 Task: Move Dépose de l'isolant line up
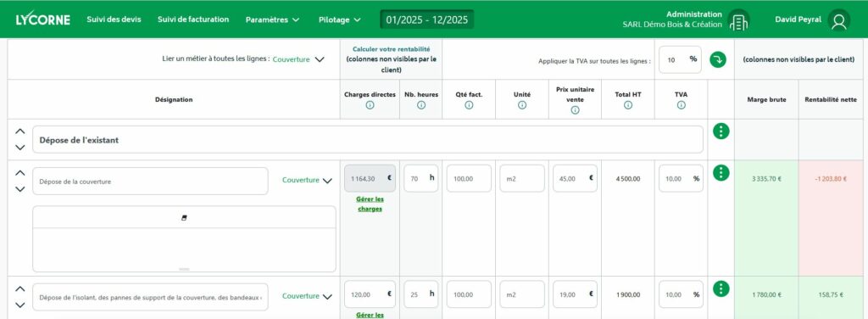point(20,288)
